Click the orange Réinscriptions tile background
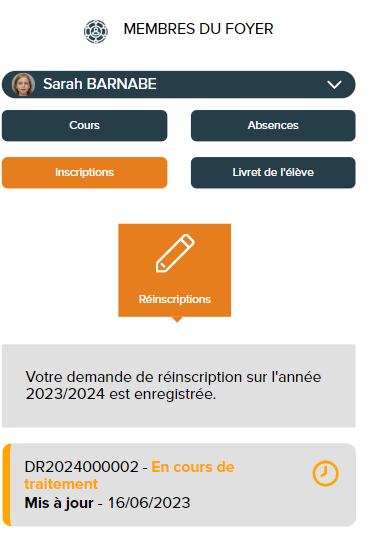This screenshot has height=537, width=373. click(x=174, y=270)
